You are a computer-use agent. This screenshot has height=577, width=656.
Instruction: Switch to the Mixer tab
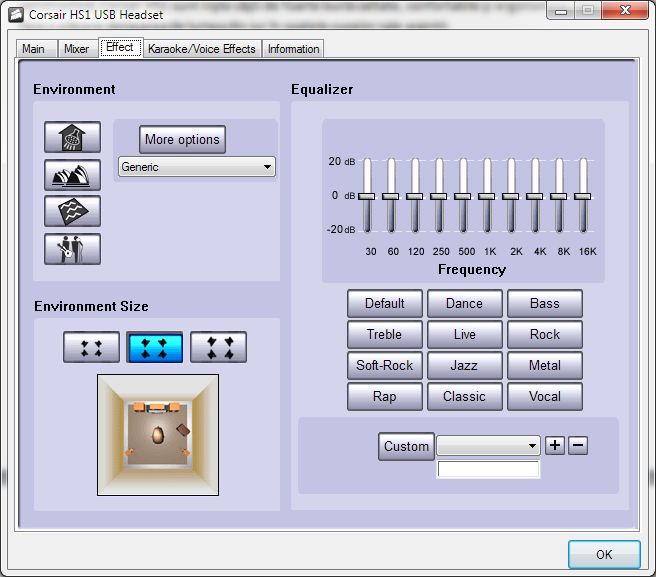click(76, 49)
